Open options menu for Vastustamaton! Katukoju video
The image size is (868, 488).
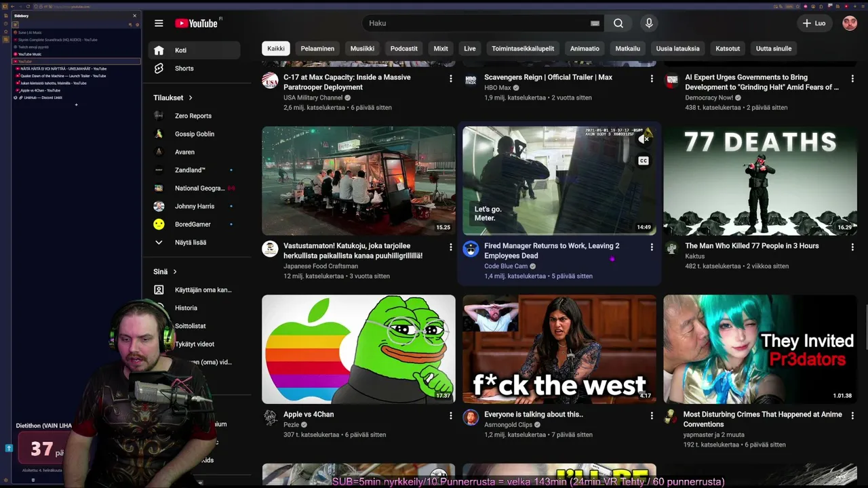tap(450, 247)
